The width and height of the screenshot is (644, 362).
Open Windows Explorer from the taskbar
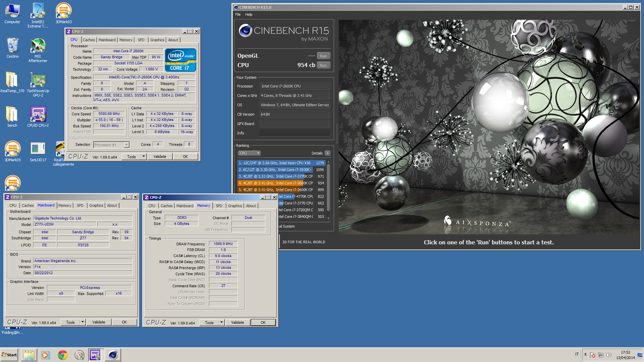coord(29,355)
